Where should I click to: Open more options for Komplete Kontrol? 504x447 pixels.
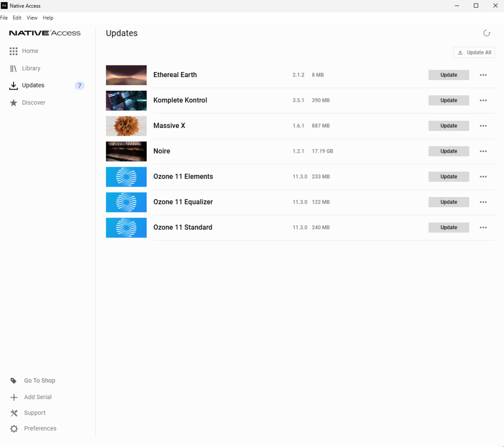tap(483, 100)
